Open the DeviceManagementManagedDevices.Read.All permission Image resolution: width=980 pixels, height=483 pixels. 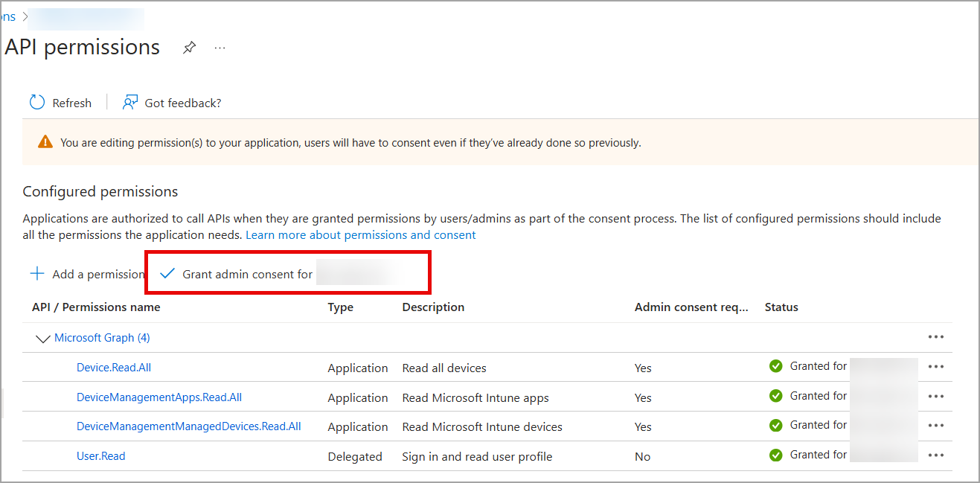pyautogui.click(x=189, y=426)
